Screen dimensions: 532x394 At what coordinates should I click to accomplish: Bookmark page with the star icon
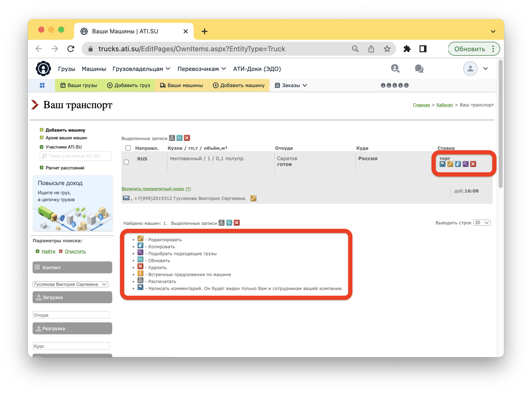tap(387, 49)
